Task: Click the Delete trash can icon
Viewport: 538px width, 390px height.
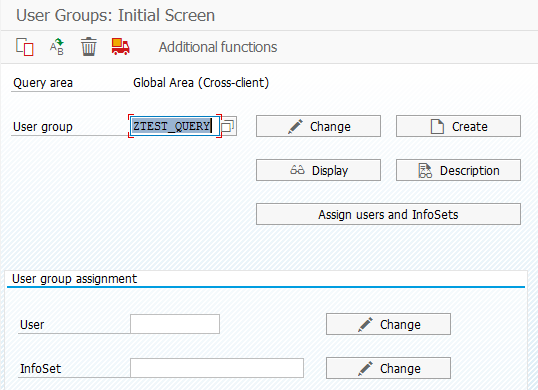Action: [89, 47]
